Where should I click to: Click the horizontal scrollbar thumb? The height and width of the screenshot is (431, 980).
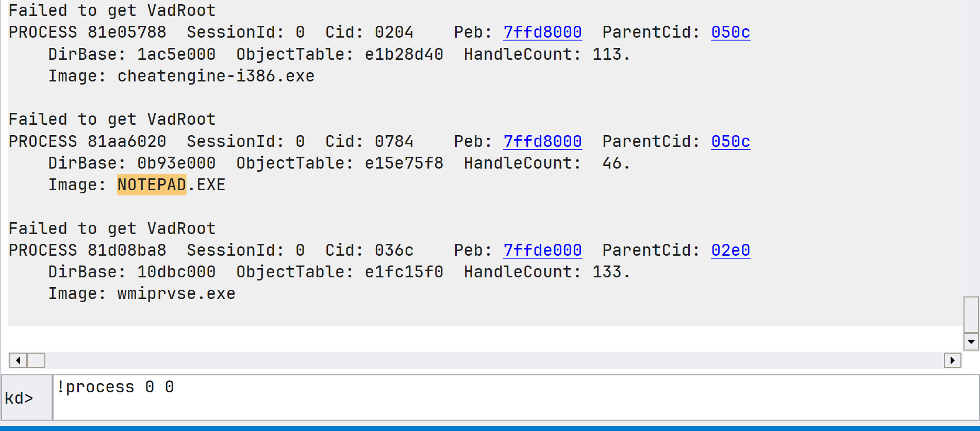coord(36,360)
